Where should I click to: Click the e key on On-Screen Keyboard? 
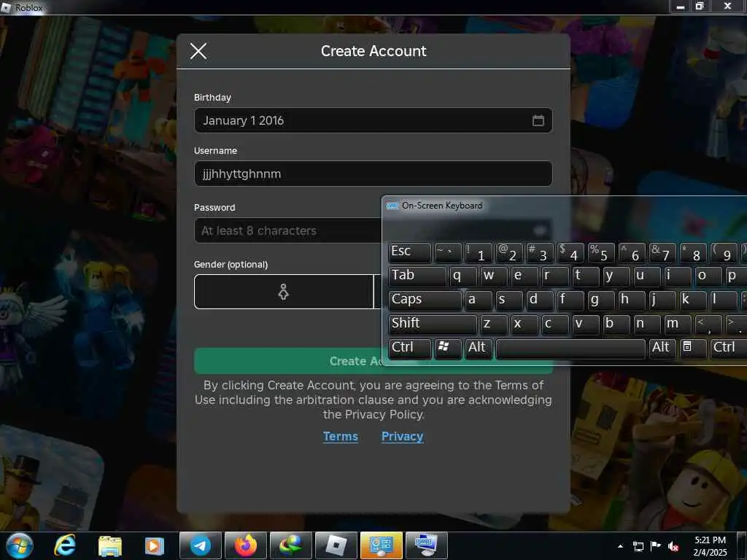(x=524, y=276)
